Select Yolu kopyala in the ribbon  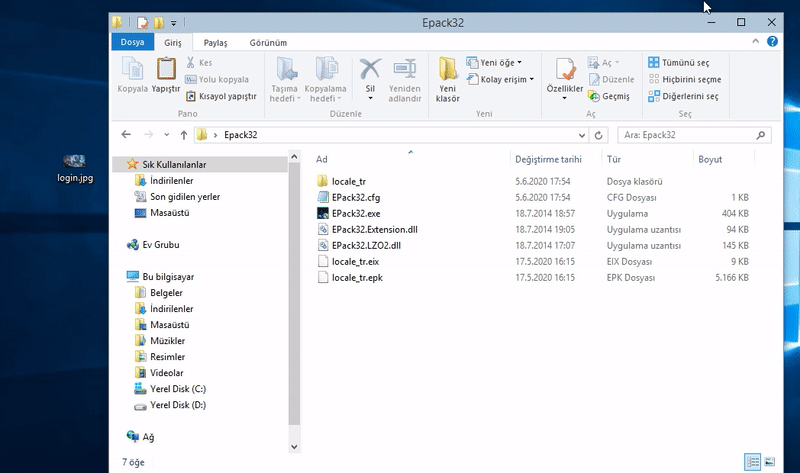coord(217,79)
